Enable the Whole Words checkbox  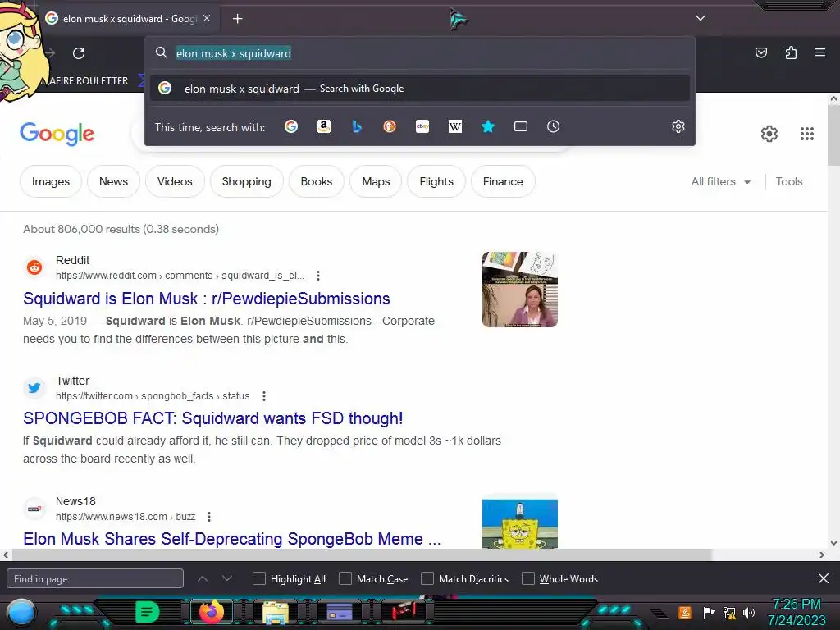(528, 578)
